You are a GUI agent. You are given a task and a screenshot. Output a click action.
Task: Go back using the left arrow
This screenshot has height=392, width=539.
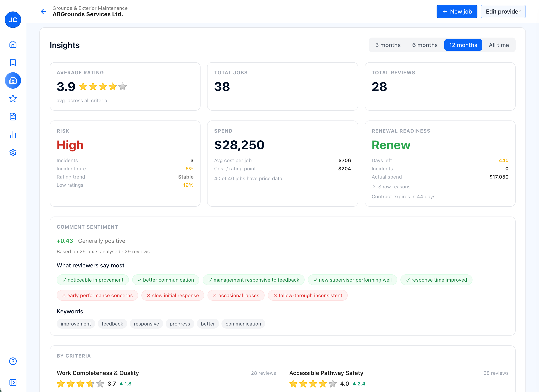coord(44,11)
